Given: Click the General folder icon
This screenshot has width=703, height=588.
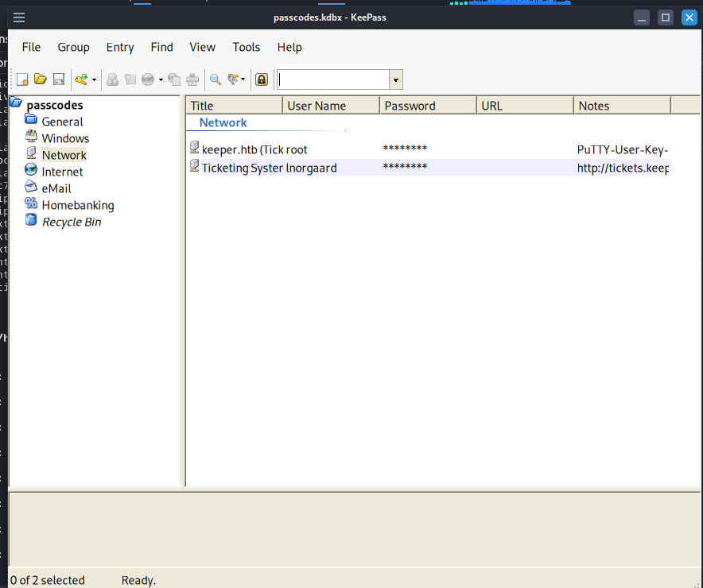Looking at the screenshot, I should coord(31,119).
